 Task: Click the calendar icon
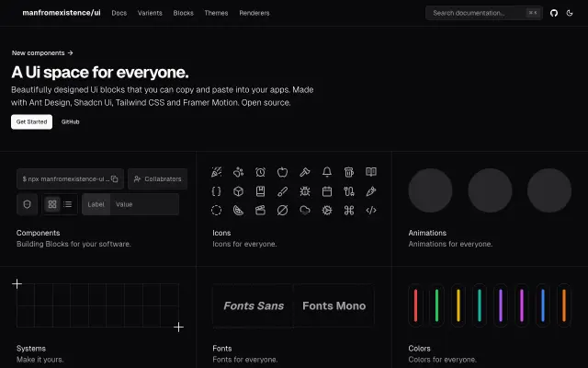[x=327, y=191]
